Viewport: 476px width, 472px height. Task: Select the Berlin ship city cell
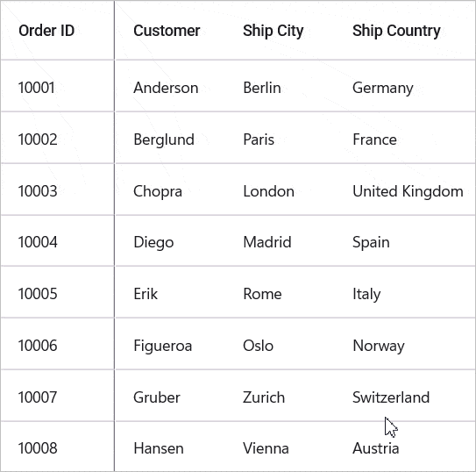pos(280,86)
